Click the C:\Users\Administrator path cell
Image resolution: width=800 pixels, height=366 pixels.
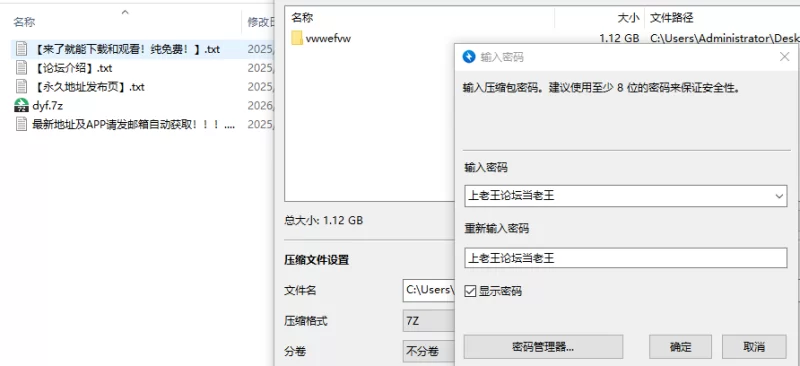724,38
